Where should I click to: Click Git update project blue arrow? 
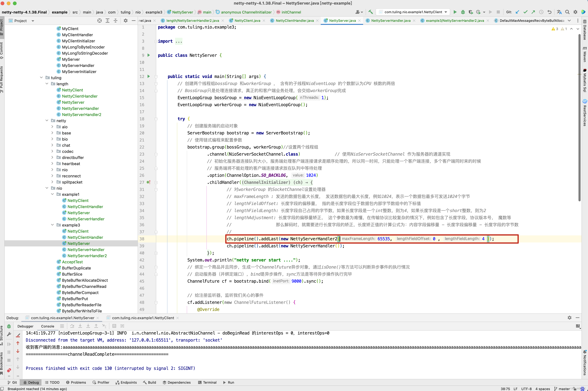point(517,12)
